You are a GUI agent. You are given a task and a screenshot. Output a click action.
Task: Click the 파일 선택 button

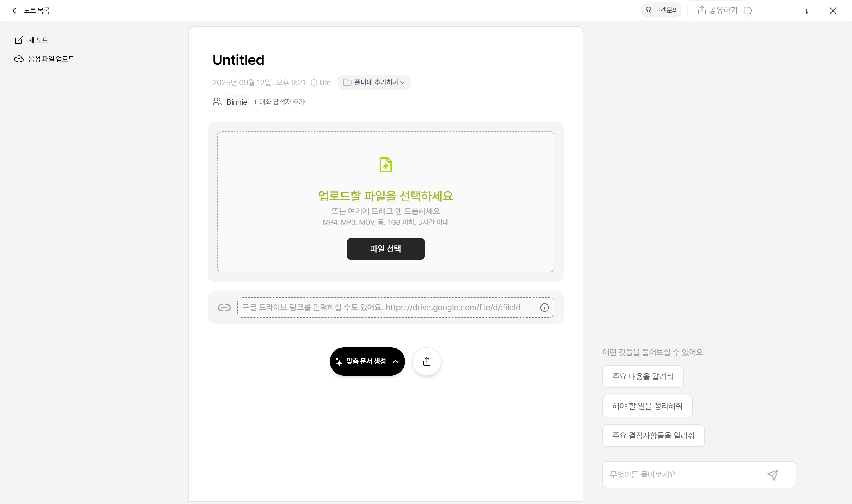pyautogui.click(x=385, y=249)
